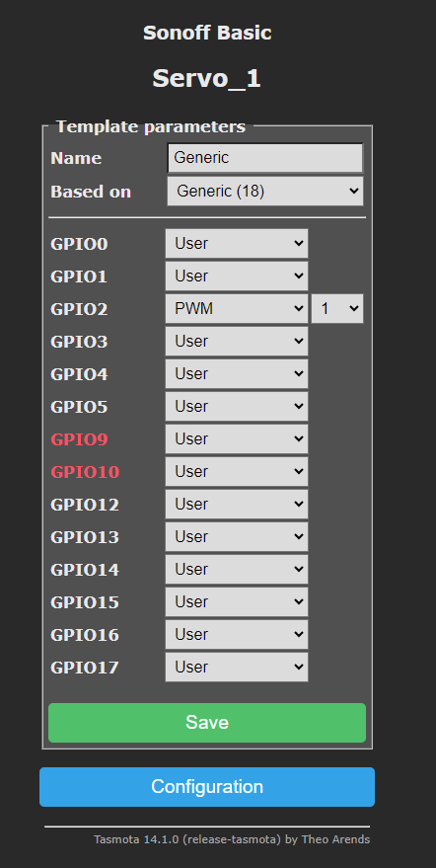Click the Tasmota 14.1.0 footer link
The image size is (436, 868).
click(232, 839)
